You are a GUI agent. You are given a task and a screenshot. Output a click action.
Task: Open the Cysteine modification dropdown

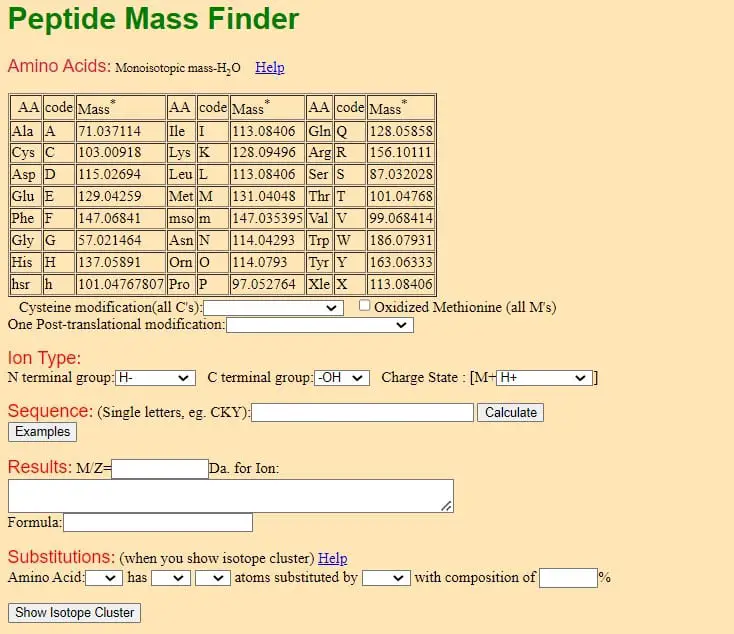273,308
